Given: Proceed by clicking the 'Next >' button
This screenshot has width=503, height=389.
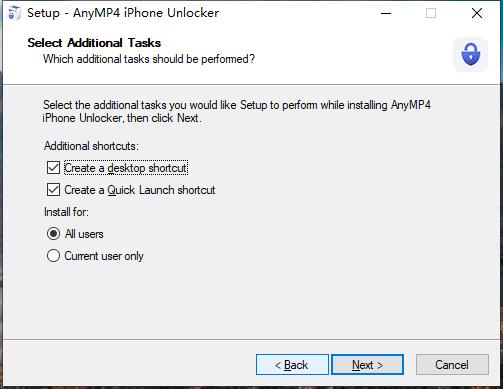Looking at the screenshot, I should [367, 365].
